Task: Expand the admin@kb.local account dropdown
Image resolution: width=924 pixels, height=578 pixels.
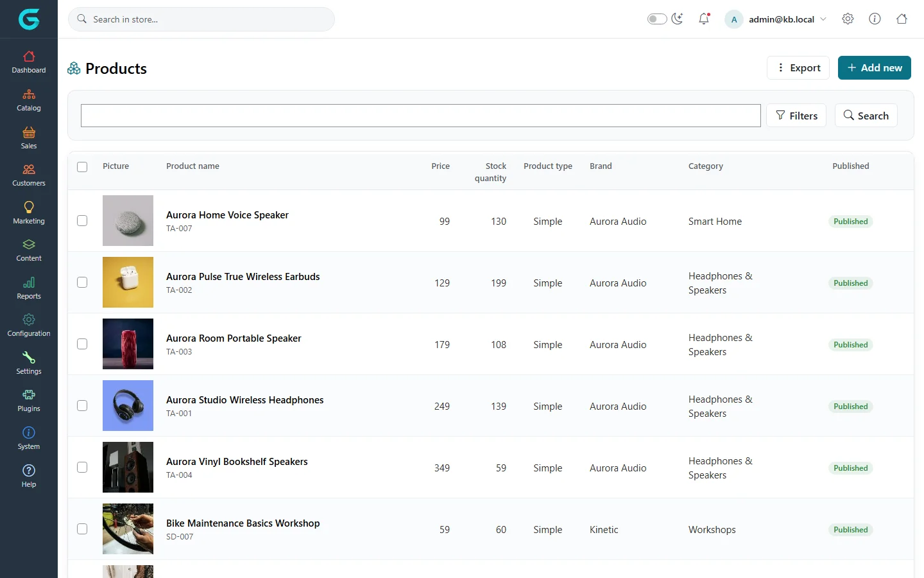Action: (x=776, y=19)
